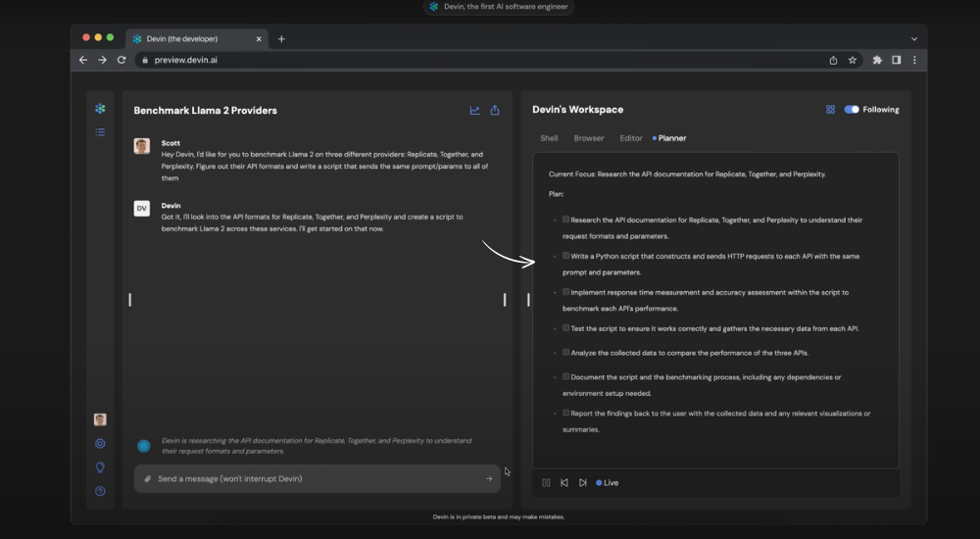
Task: Go back in the browser
Action: (83, 60)
